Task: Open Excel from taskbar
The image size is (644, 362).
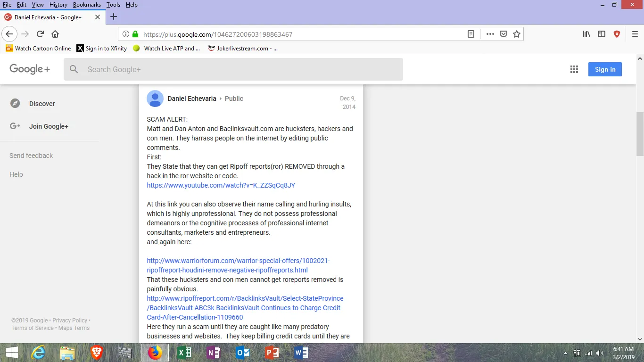Action: pos(184,353)
